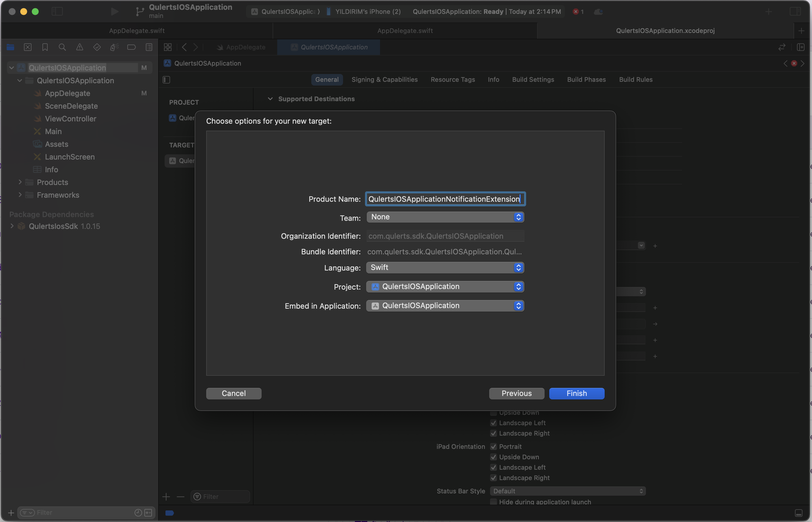
Task: Open the Project navigator folder icon
Action: tap(10, 47)
